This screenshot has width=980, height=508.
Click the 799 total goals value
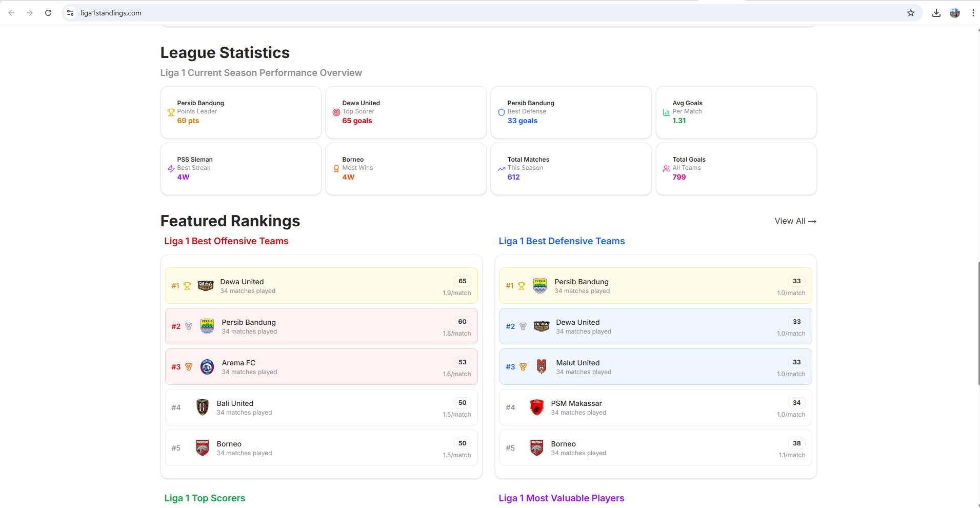[679, 177]
